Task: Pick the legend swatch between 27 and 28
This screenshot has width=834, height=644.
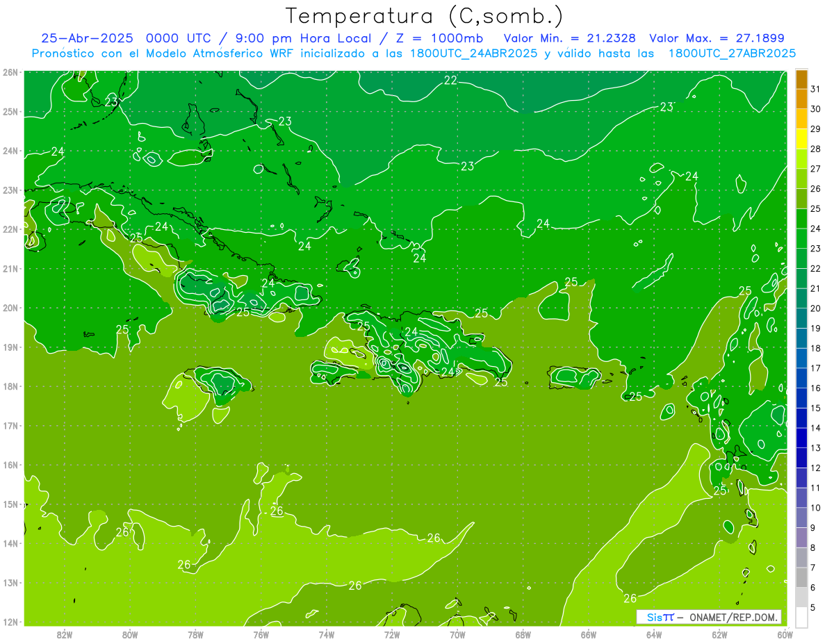Action: click(x=801, y=158)
